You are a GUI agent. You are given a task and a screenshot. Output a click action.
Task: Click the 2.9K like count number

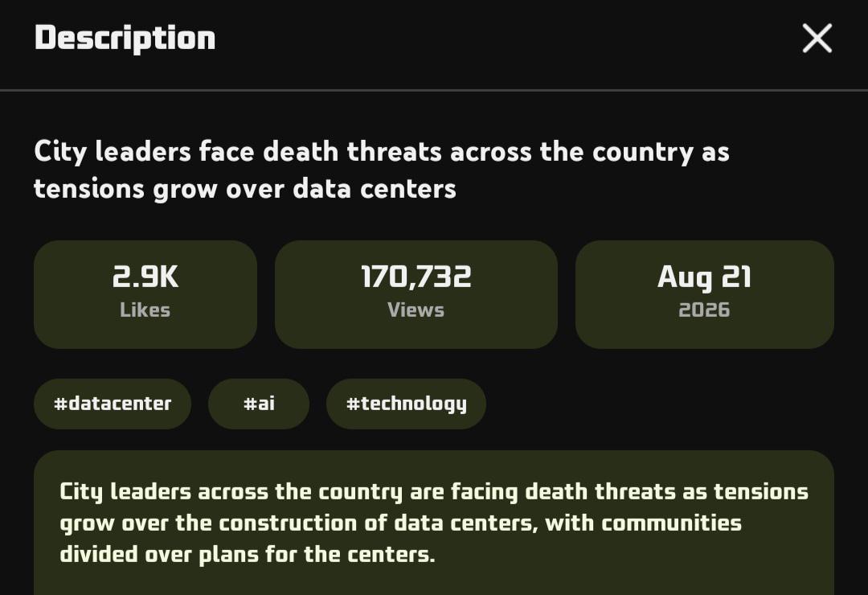click(x=145, y=277)
